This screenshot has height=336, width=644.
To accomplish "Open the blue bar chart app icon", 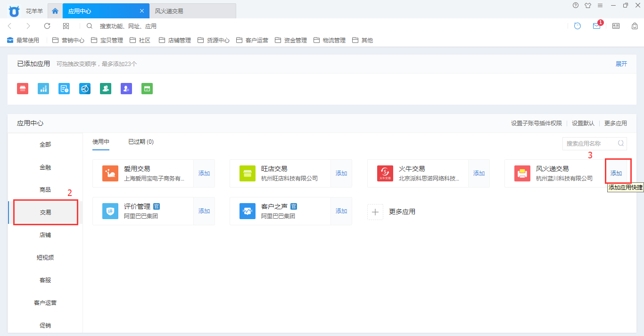I will [x=43, y=89].
